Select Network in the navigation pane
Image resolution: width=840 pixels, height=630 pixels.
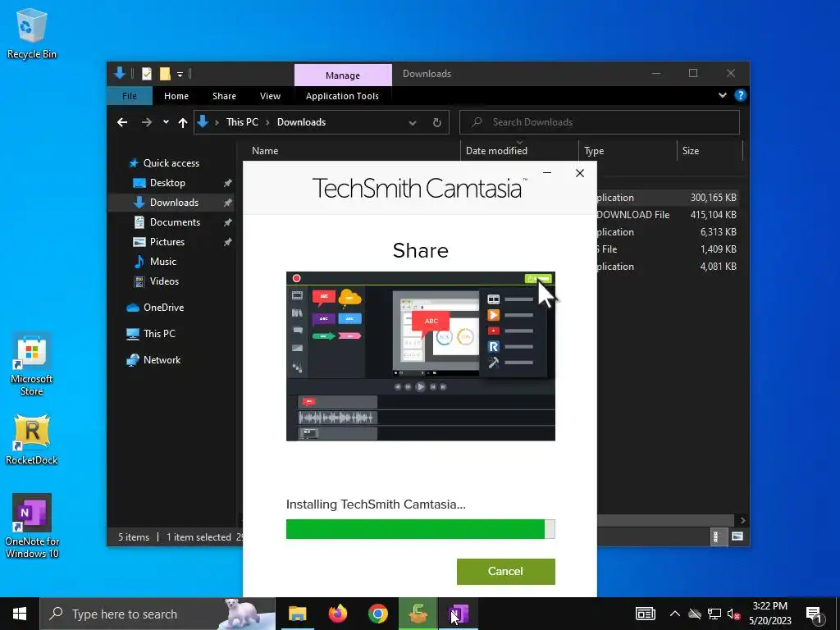pos(162,360)
